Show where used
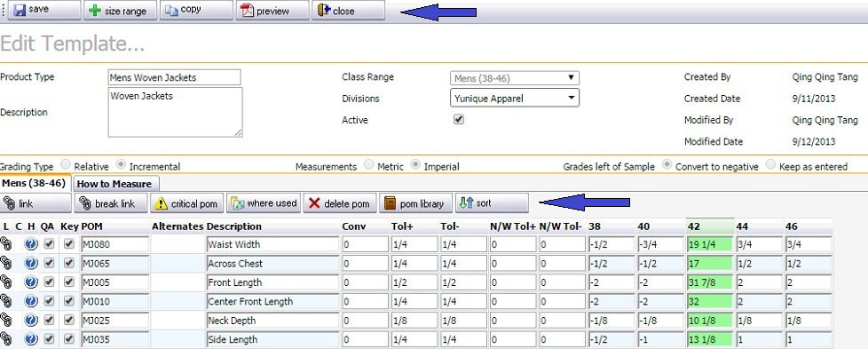Viewport: 868px width, 349px height. pos(264,203)
